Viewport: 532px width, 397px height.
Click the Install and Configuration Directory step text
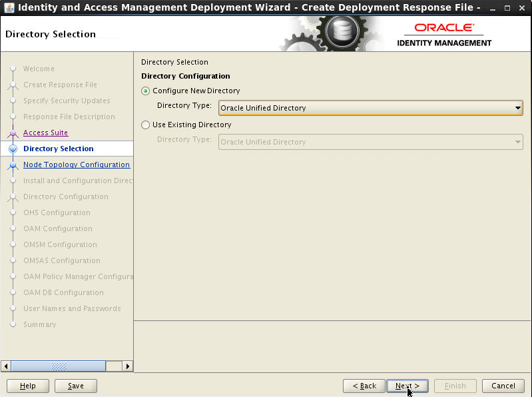[x=78, y=181]
